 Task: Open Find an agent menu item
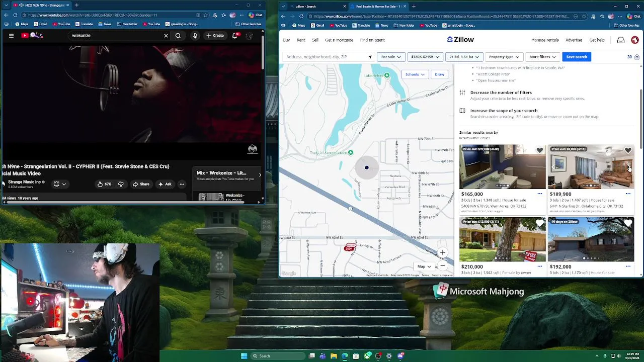point(372,40)
